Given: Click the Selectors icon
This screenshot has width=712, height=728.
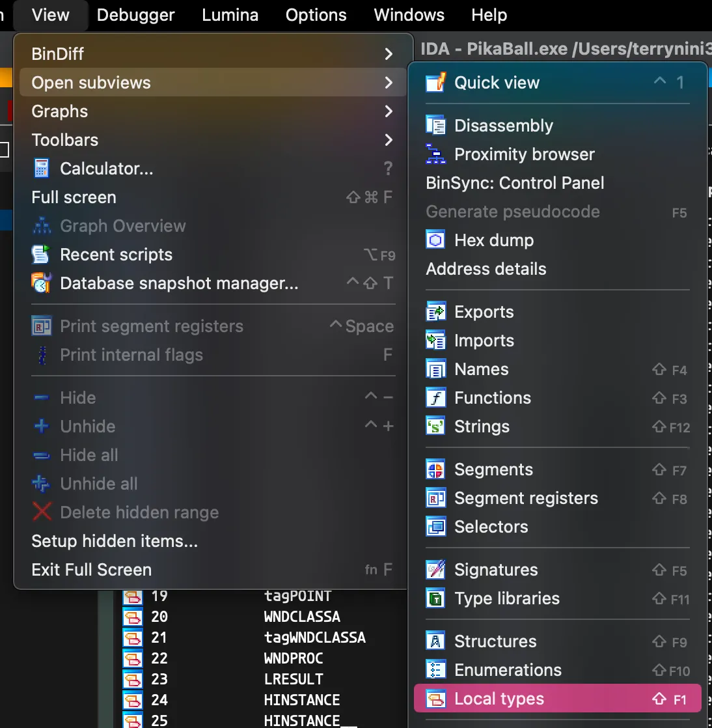Looking at the screenshot, I should [436, 527].
